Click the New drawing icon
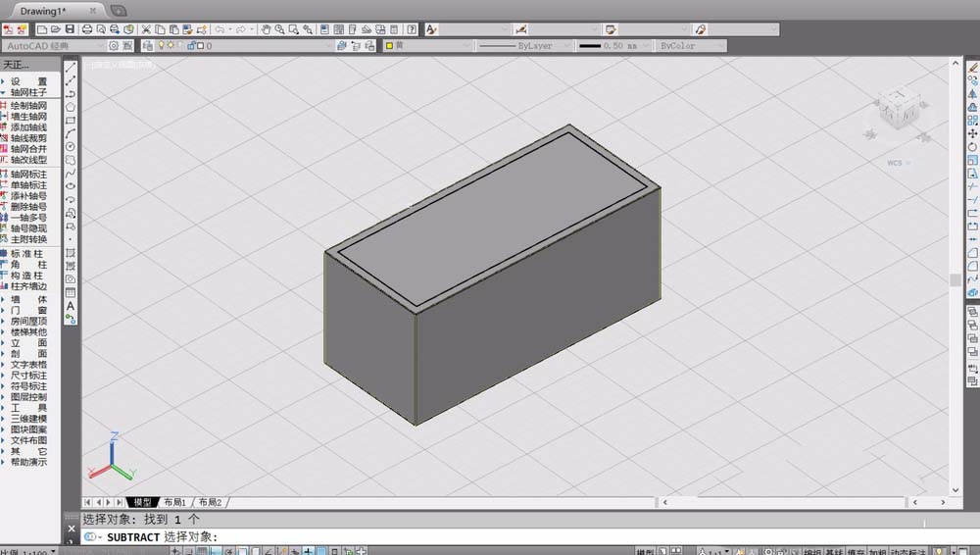Image resolution: width=980 pixels, height=555 pixels. (42, 29)
